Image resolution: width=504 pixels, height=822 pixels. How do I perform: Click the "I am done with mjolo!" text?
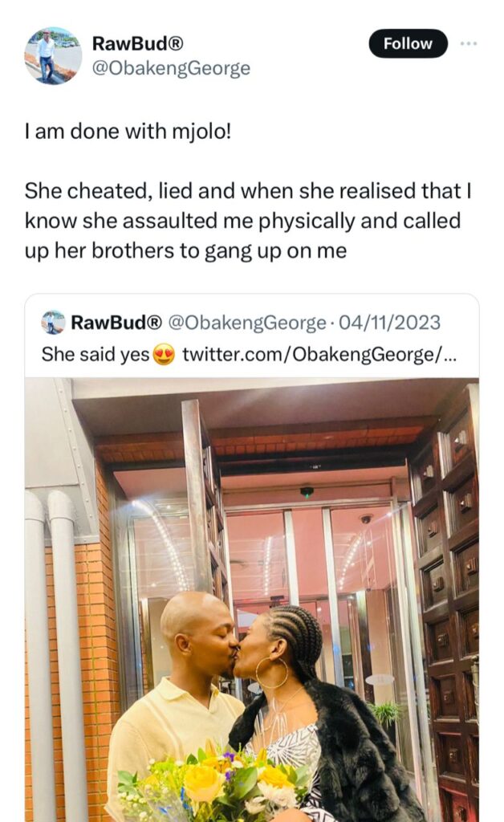coord(128,131)
